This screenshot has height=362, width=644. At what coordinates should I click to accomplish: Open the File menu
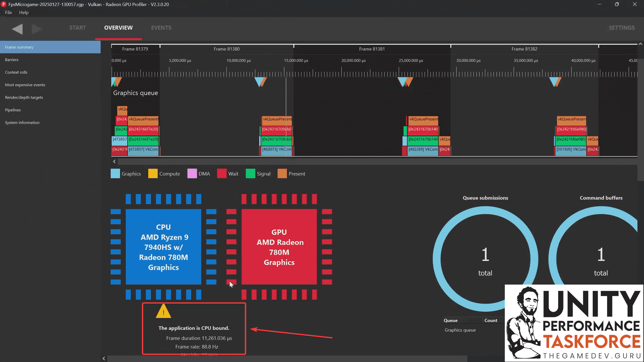click(8, 12)
